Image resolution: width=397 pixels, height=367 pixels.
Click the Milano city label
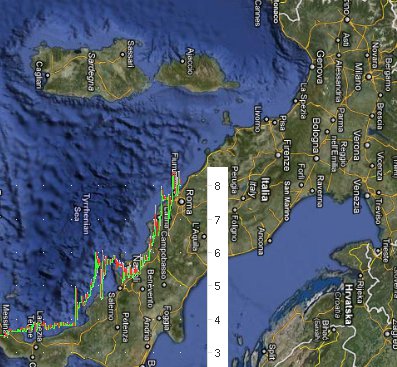click(359, 77)
